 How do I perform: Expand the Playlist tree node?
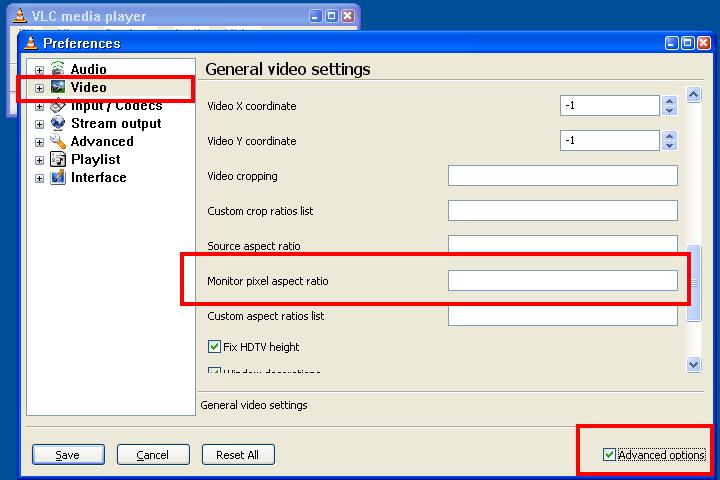point(39,160)
